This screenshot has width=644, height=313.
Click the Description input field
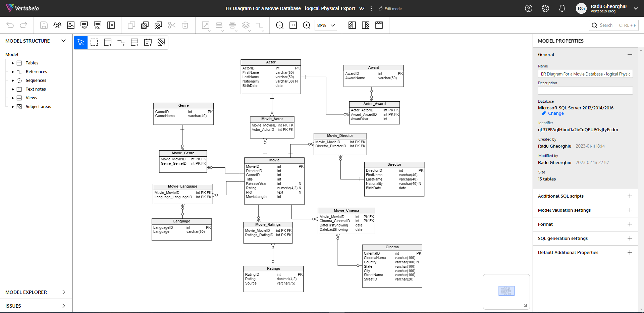click(x=585, y=91)
